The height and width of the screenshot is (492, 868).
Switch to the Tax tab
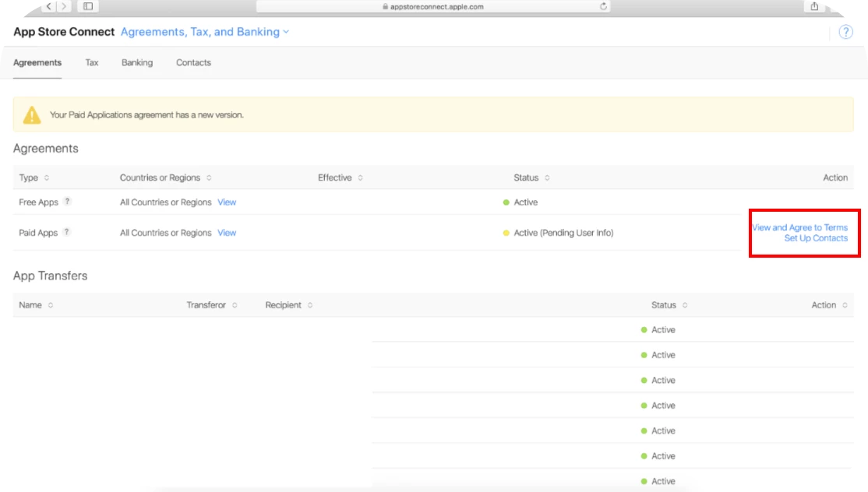(x=92, y=62)
